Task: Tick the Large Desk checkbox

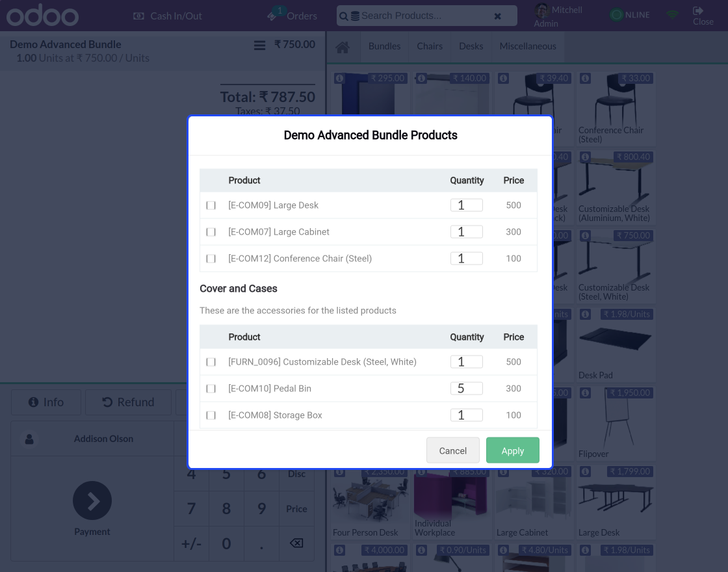Action: (x=211, y=205)
